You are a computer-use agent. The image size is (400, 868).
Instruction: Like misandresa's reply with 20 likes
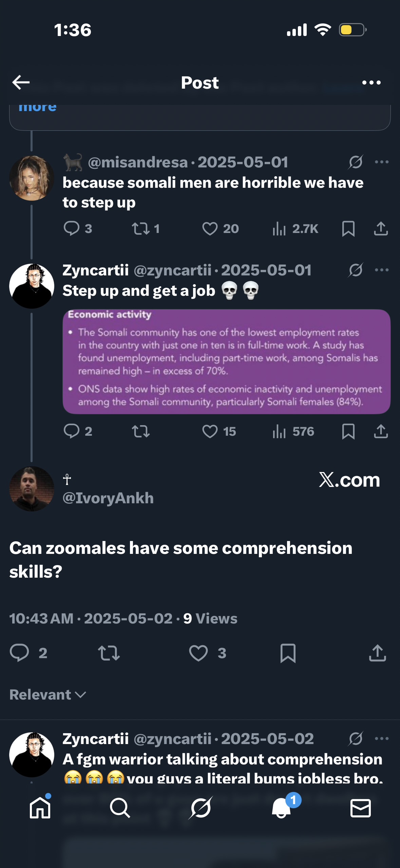click(x=210, y=229)
